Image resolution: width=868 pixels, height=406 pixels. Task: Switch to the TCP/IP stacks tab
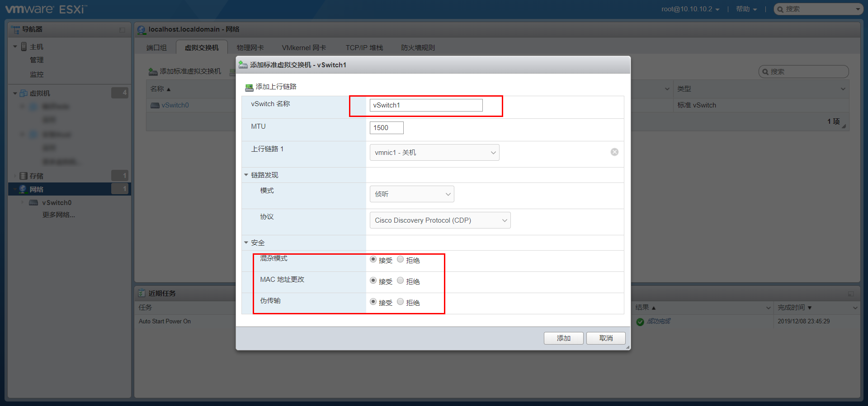364,47
